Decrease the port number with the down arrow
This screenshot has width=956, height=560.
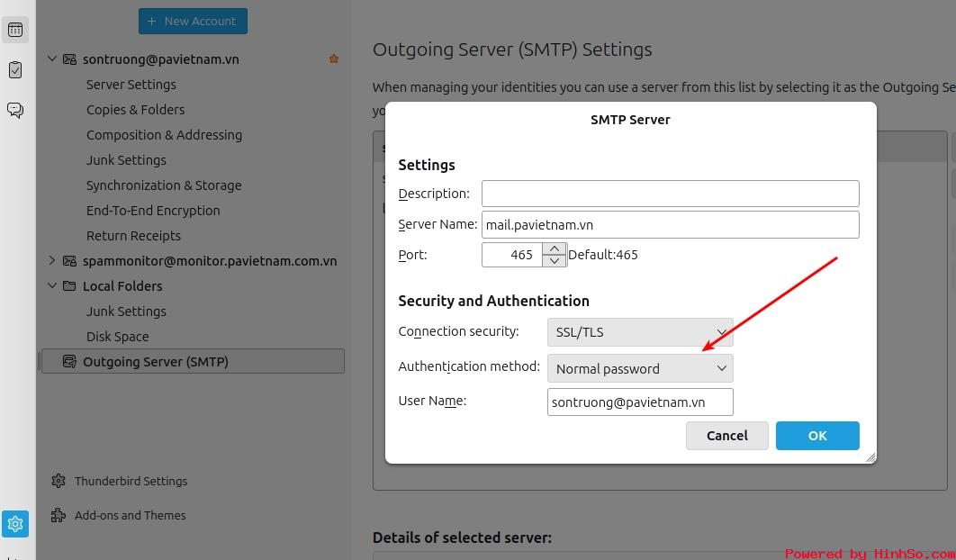pos(554,260)
